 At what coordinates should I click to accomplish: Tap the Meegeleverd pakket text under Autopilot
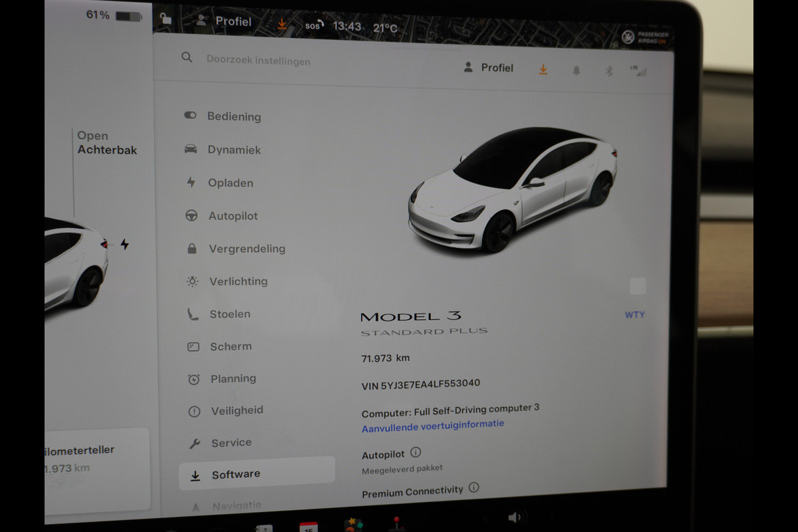pos(402,469)
